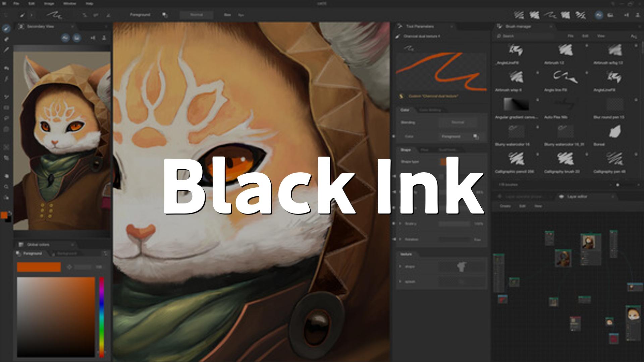Click inside the saturation color picker square
Image resolution: width=644 pixels, height=362 pixels.
(56, 317)
